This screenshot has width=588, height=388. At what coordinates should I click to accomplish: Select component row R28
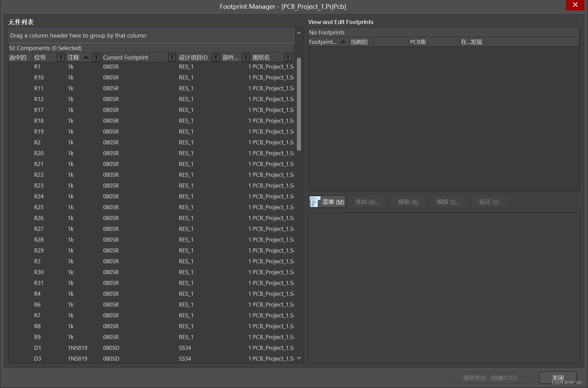(x=151, y=240)
